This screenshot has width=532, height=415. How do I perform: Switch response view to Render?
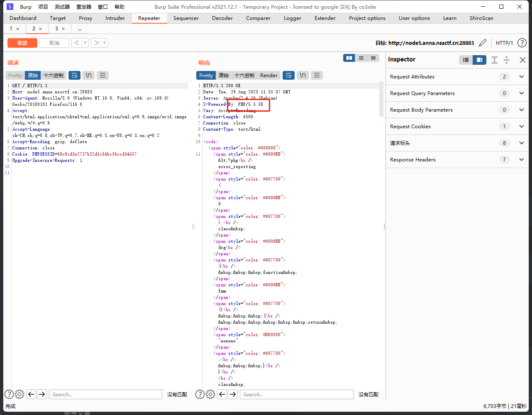tap(269, 75)
